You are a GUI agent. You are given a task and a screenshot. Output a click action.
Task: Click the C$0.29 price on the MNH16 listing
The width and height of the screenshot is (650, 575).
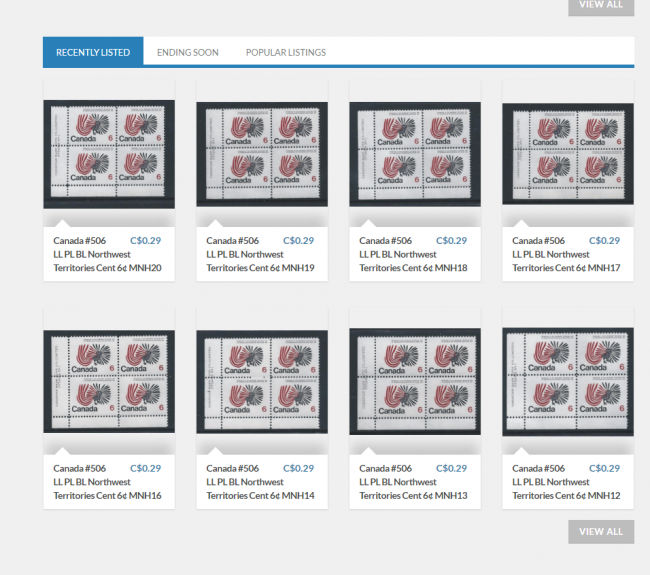[146, 468]
